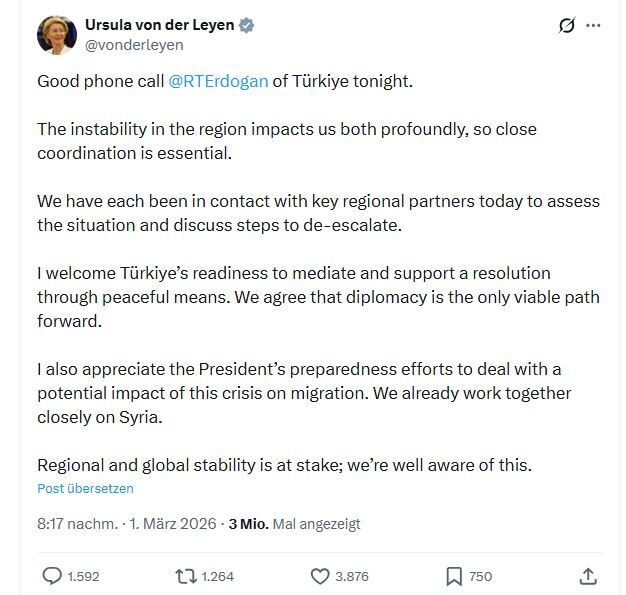626x595 pixels.
Task: Click the share upload icon
Action: 588,576
